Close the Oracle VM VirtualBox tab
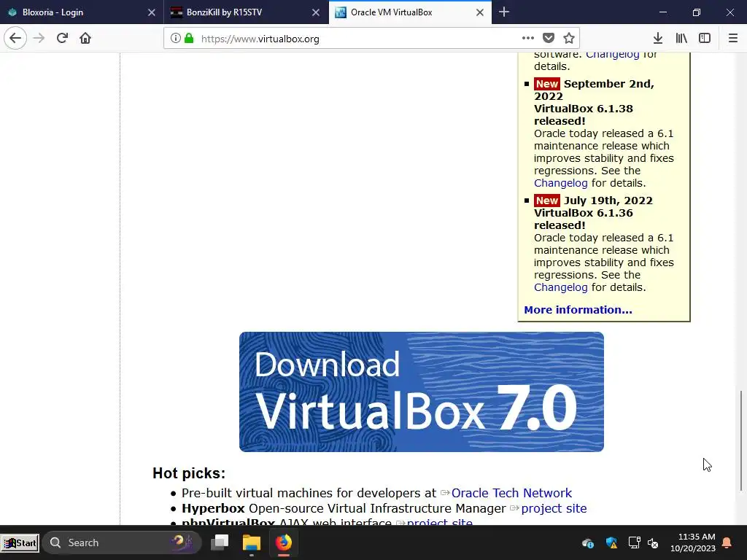Viewport: 747px width, 560px height. click(480, 12)
